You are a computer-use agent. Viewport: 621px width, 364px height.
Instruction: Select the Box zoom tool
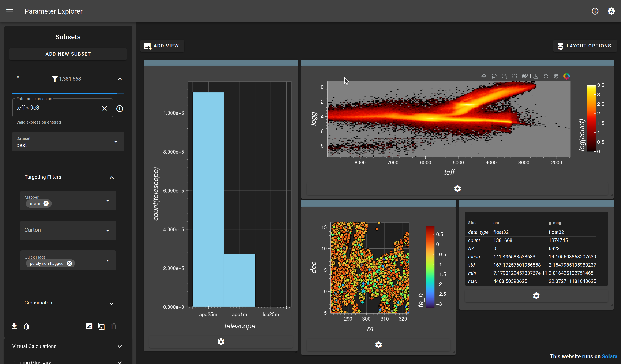(x=504, y=76)
